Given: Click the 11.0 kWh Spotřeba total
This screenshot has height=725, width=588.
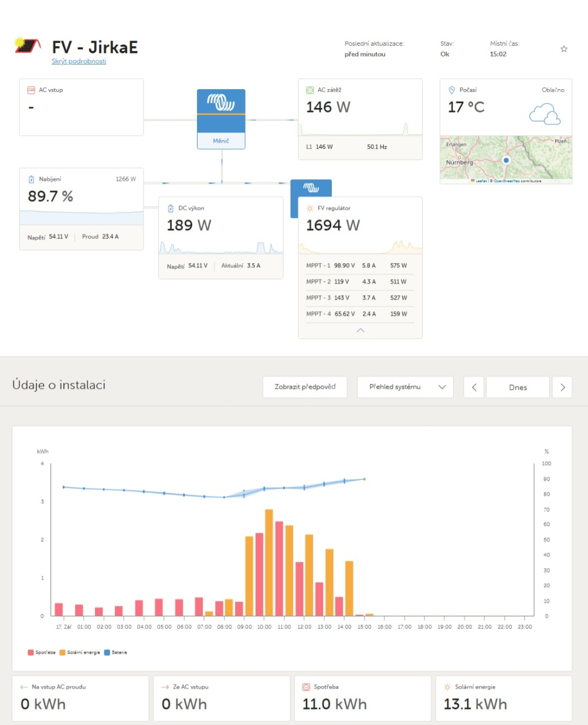Looking at the screenshot, I should (x=335, y=704).
